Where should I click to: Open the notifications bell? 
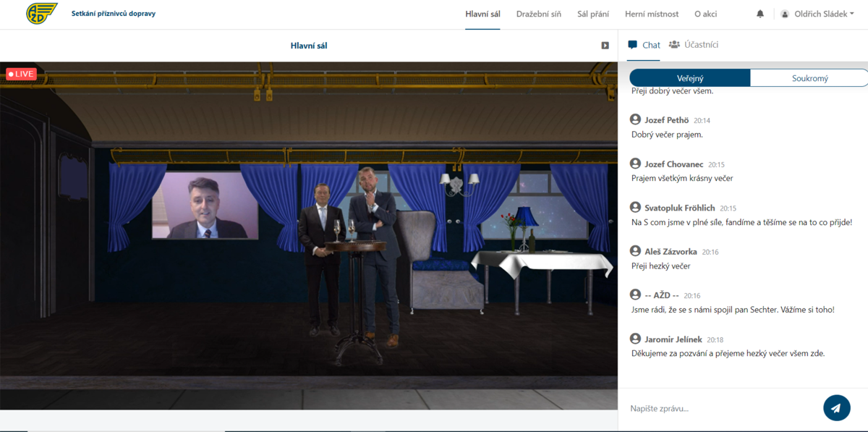[x=760, y=14]
